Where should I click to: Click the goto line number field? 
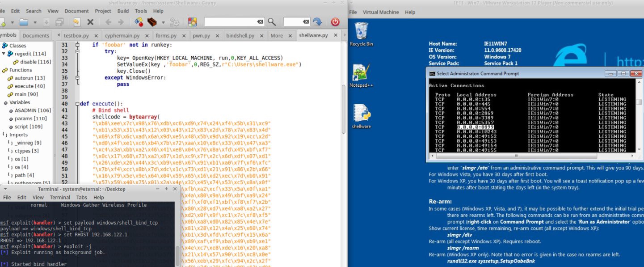coord(293,21)
